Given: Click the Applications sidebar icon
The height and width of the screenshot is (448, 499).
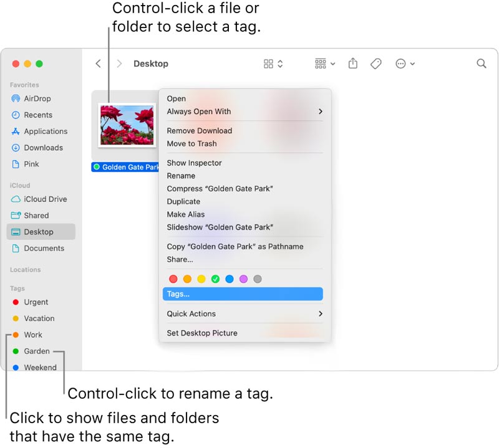Looking at the screenshot, I should pos(16,131).
